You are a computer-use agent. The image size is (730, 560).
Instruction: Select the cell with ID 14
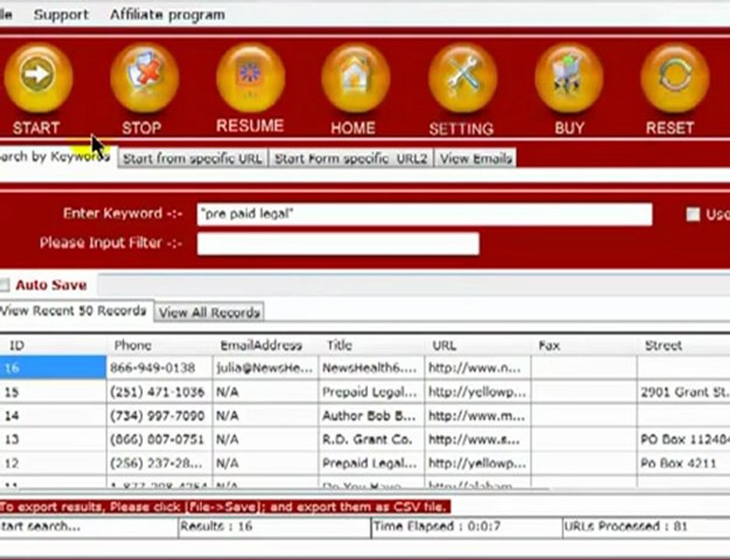pyautogui.click(x=53, y=415)
